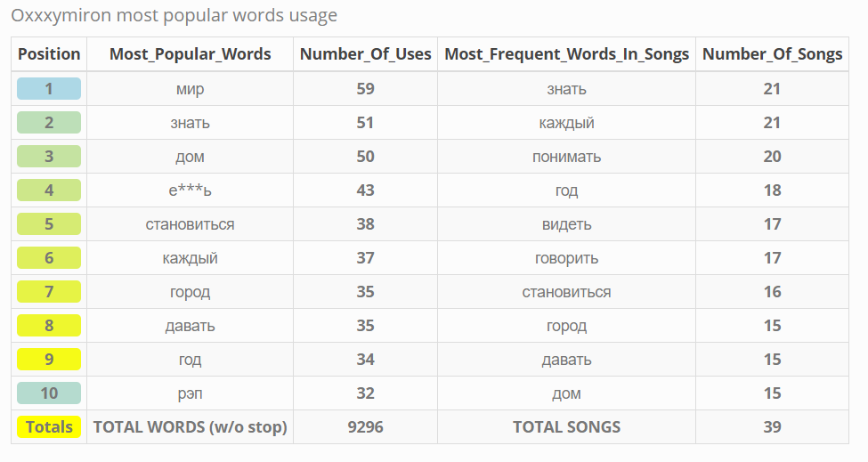Select the 9296 total words value

point(365,427)
